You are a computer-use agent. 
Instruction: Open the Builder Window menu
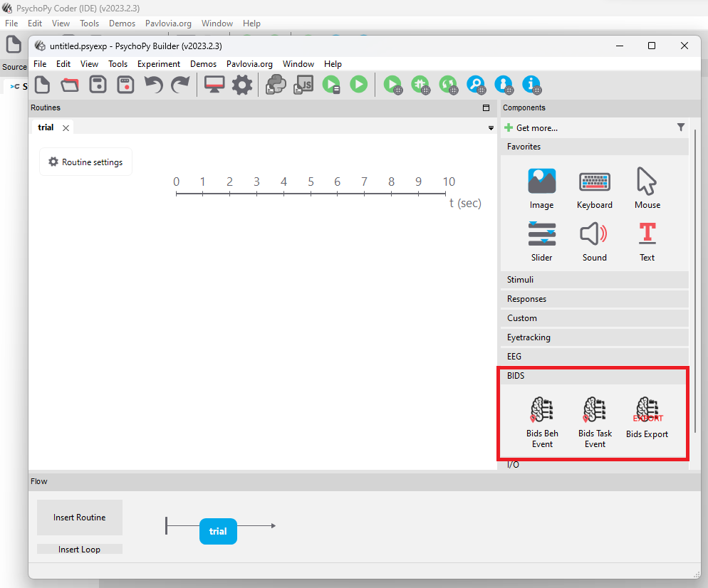tap(298, 63)
